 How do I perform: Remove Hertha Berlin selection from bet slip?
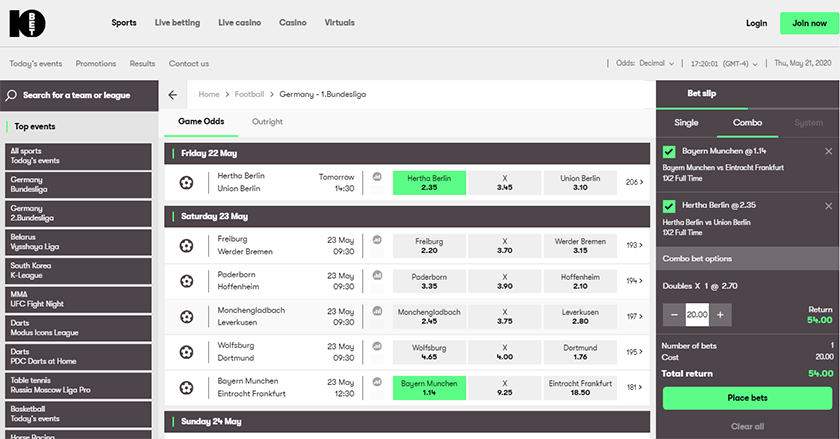828,206
